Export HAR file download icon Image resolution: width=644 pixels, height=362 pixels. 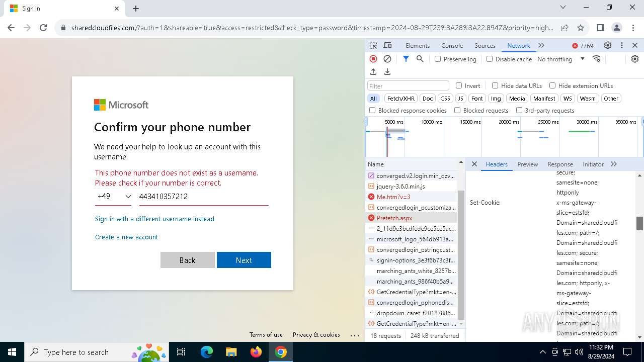[387, 72]
